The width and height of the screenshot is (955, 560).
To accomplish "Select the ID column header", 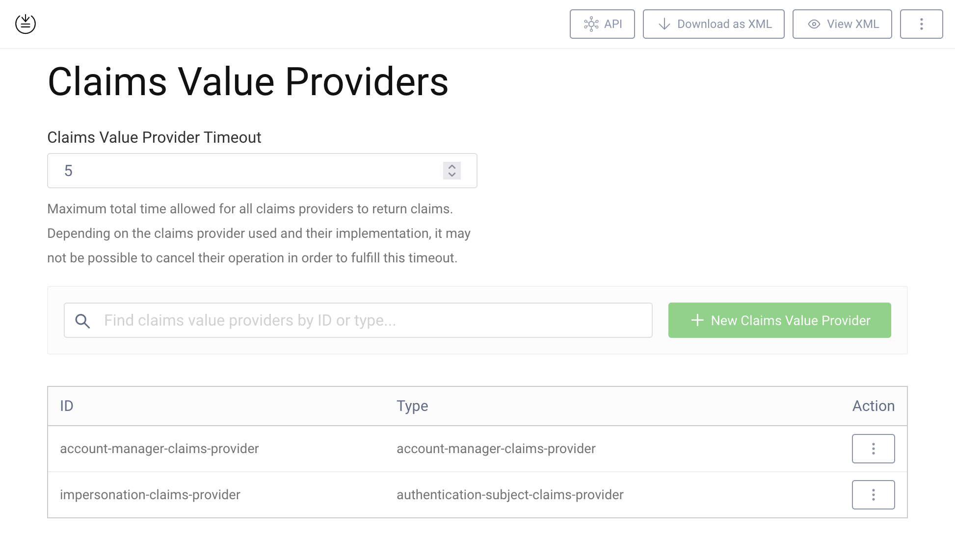I will (67, 406).
